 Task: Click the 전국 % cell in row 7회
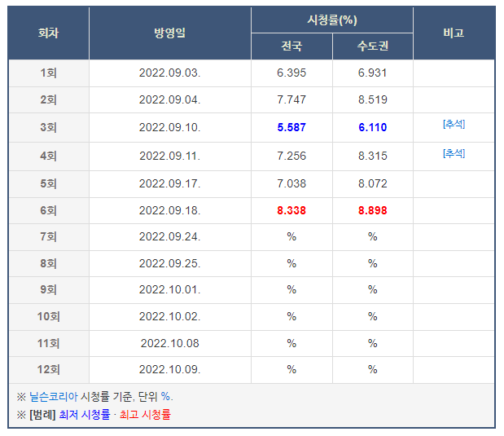tap(291, 237)
